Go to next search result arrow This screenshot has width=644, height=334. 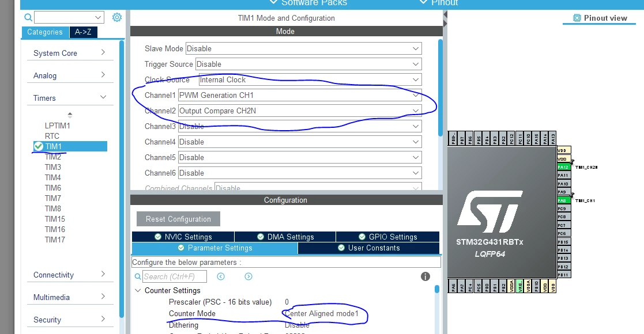[x=248, y=276]
